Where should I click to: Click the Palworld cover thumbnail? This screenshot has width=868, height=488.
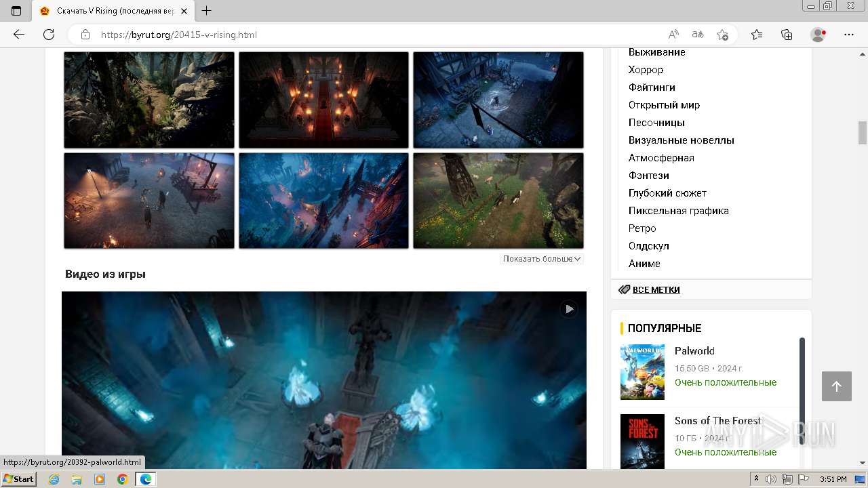point(642,372)
